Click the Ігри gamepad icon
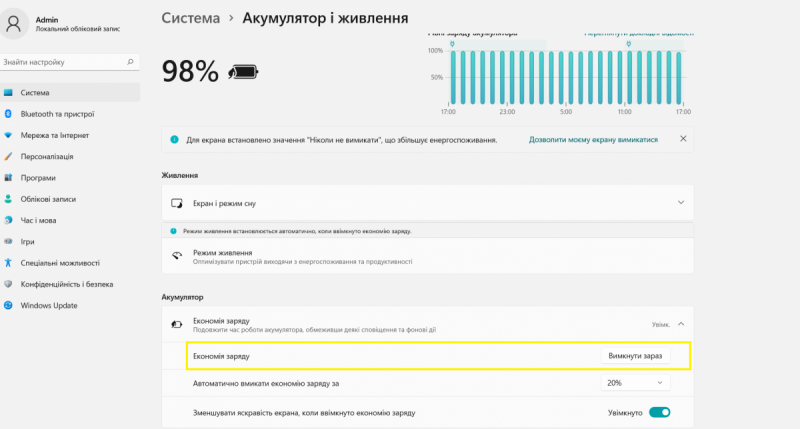The width and height of the screenshot is (800, 429). (8, 241)
